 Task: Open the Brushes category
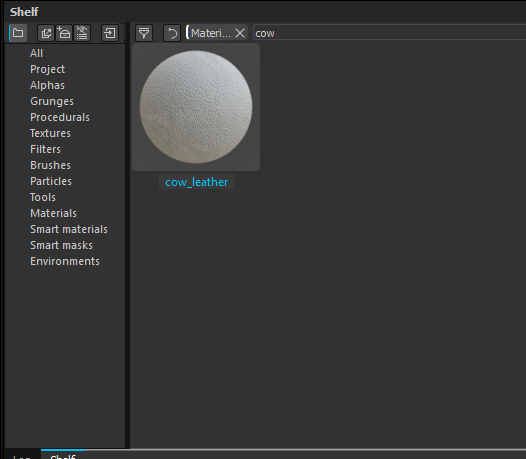point(50,165)
